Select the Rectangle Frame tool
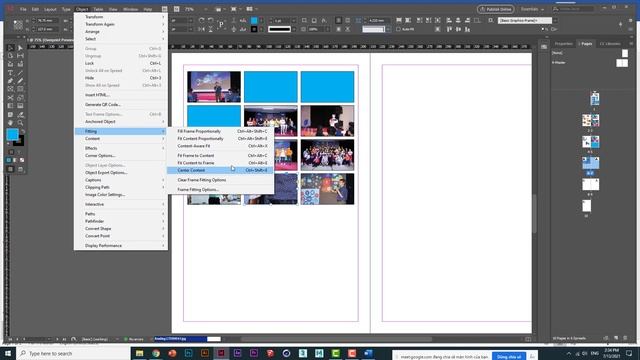The width and height of the screenshot is (640, 360). point(11,89)
